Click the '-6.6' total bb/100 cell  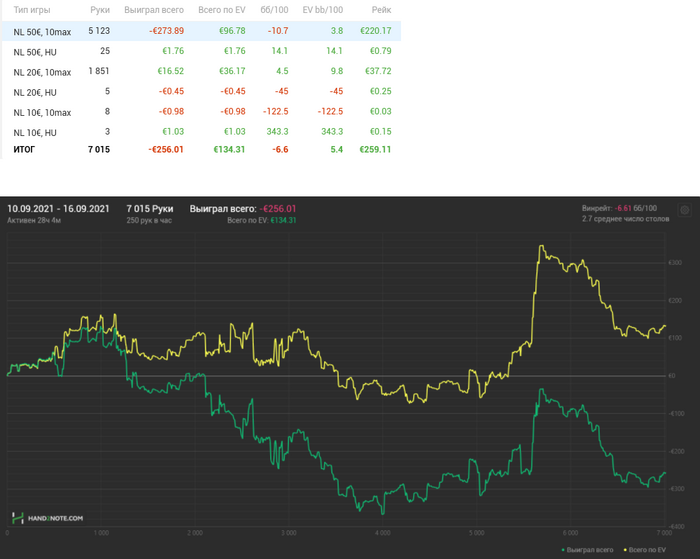(280, 149)
